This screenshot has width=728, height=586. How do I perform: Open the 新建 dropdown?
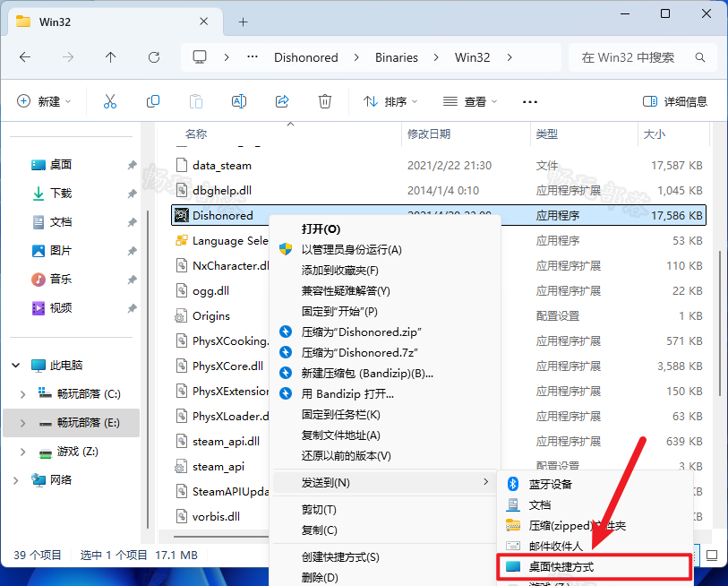point(44,101)
